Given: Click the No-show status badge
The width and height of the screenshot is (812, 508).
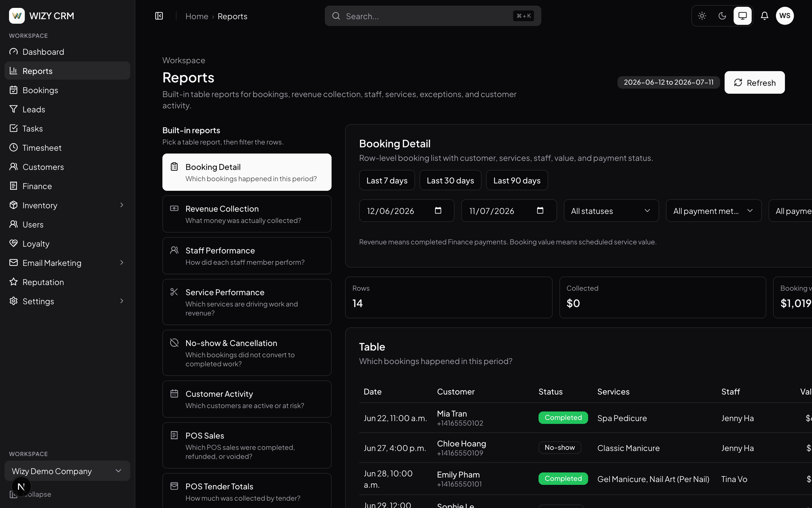Looking at the screenshot, I should pos(560,448).
